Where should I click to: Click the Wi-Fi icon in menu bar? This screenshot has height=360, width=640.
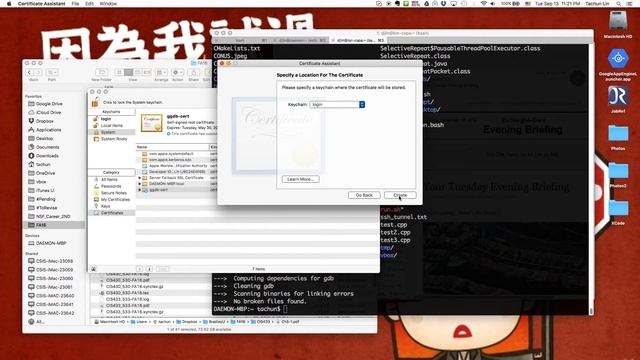(484, 3)
